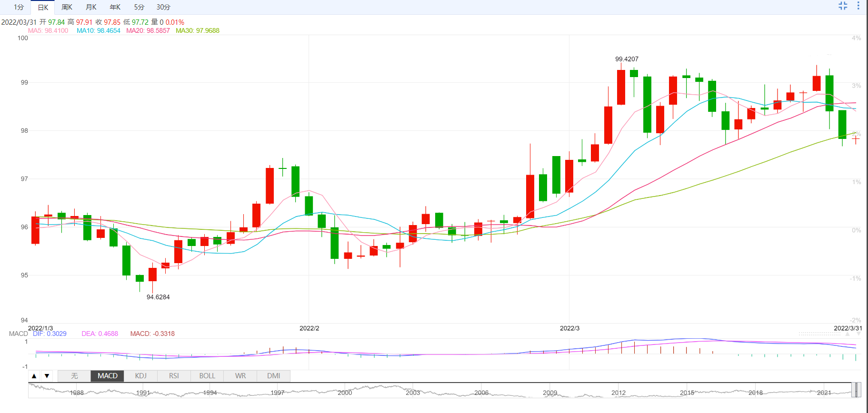Toggle the MA20 moving average legend
The image size is (868, 413).
(148, 30)
